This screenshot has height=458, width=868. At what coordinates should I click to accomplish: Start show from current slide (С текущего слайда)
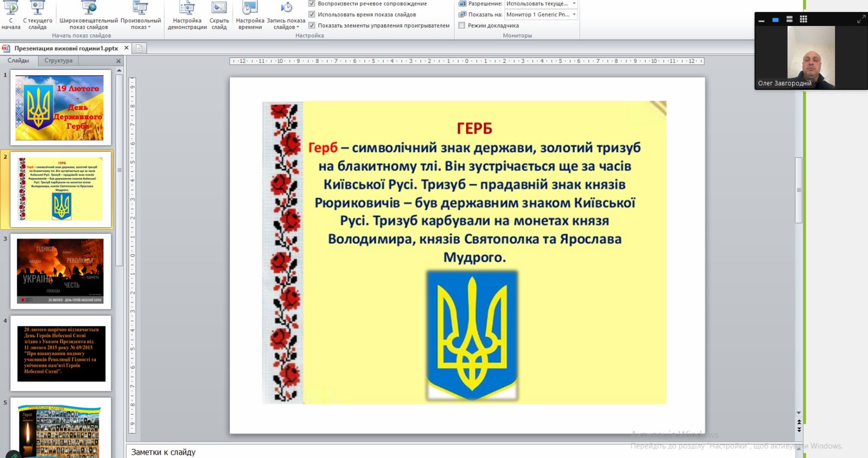tap(37, 16)
